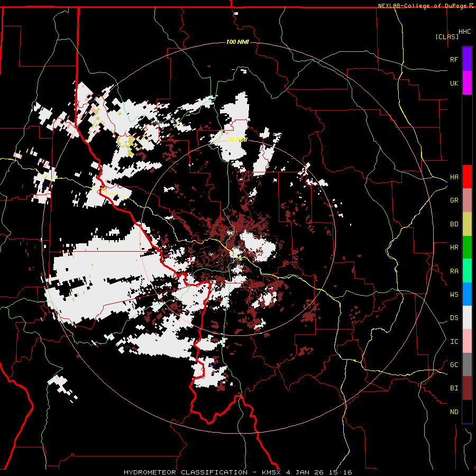Click the HHC product label

(x=465, y=32)
